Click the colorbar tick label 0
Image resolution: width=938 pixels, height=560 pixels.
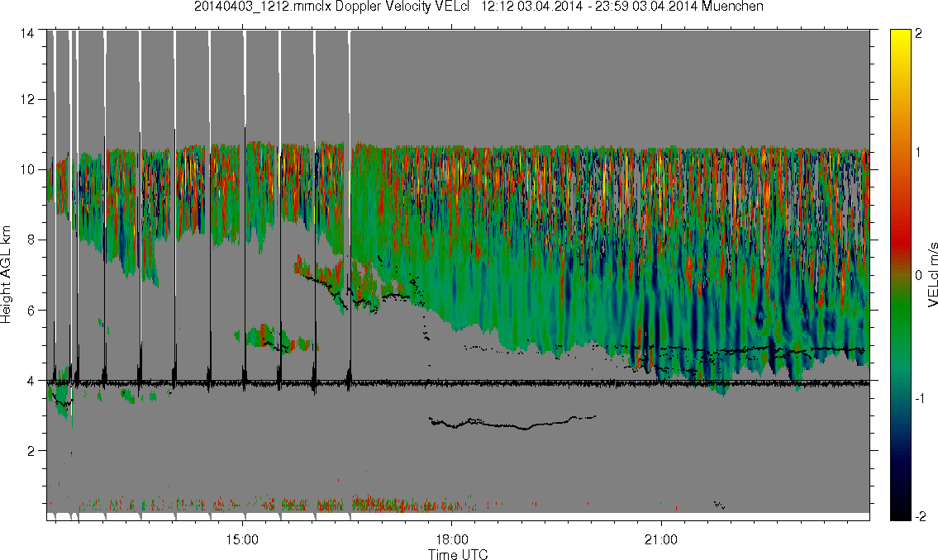tap(919, 275)
